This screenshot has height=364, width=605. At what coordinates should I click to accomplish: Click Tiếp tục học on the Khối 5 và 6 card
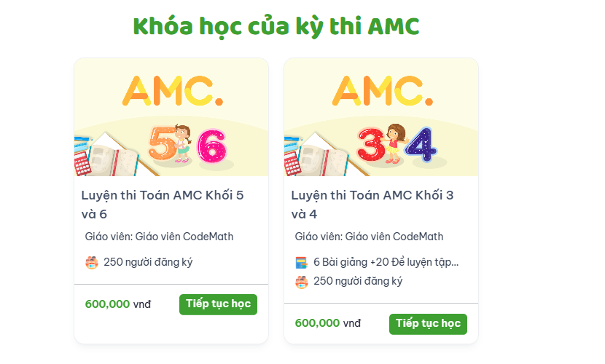tap(219, 304)
